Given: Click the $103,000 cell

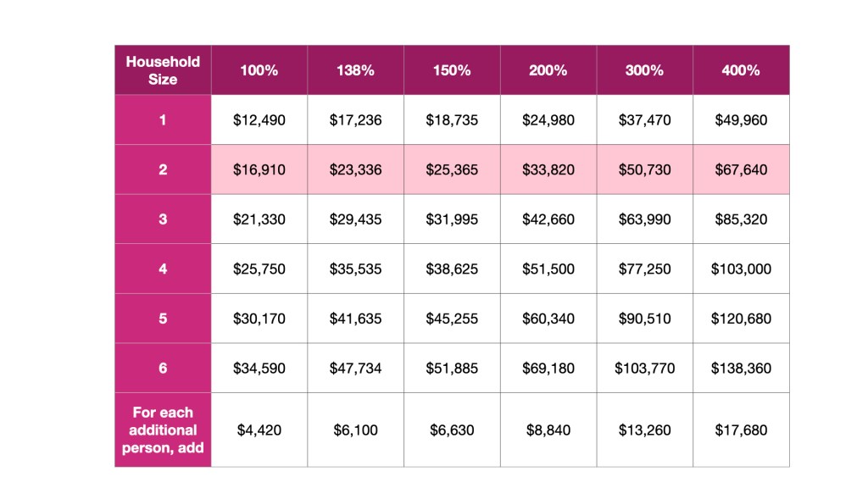Looking at the screenshot, I should (x=741, y=269).
